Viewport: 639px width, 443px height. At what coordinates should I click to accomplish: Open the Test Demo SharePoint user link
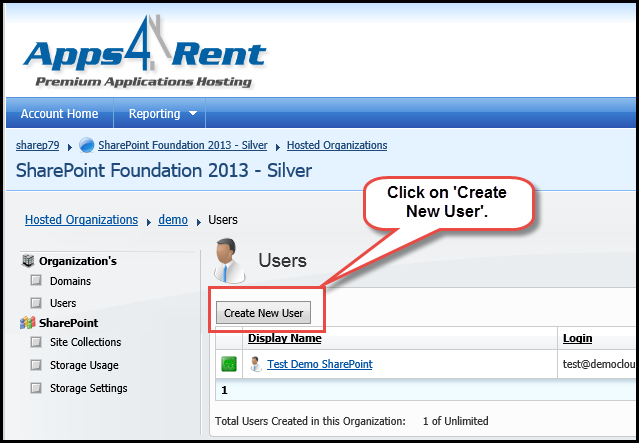[320, 364]
